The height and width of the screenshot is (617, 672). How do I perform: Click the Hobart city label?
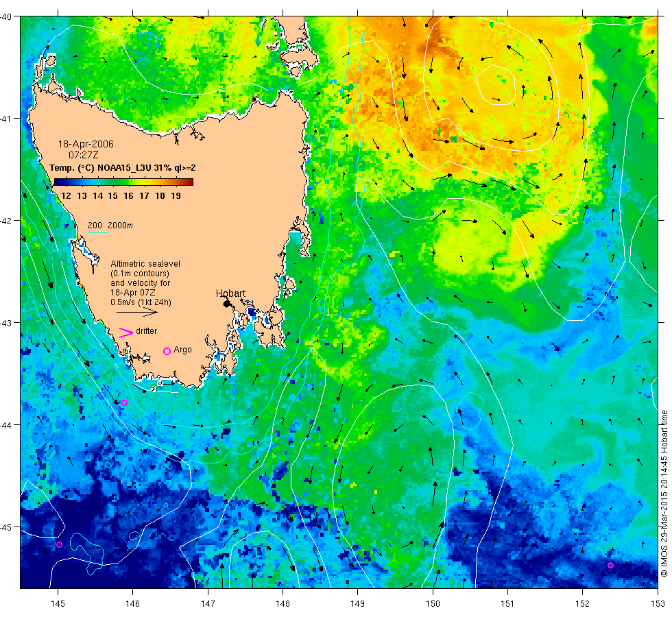click(x=230, y=293)
